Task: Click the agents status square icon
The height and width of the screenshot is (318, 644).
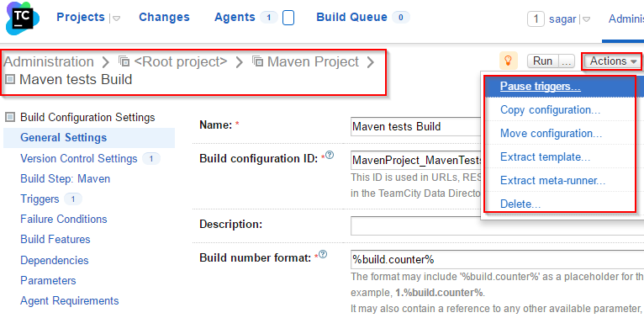Action: coord(288,18)
